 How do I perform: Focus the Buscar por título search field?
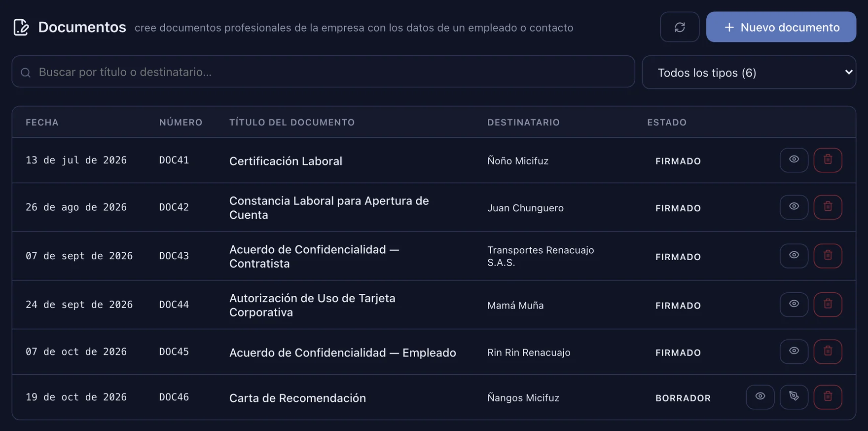[324, 72]
